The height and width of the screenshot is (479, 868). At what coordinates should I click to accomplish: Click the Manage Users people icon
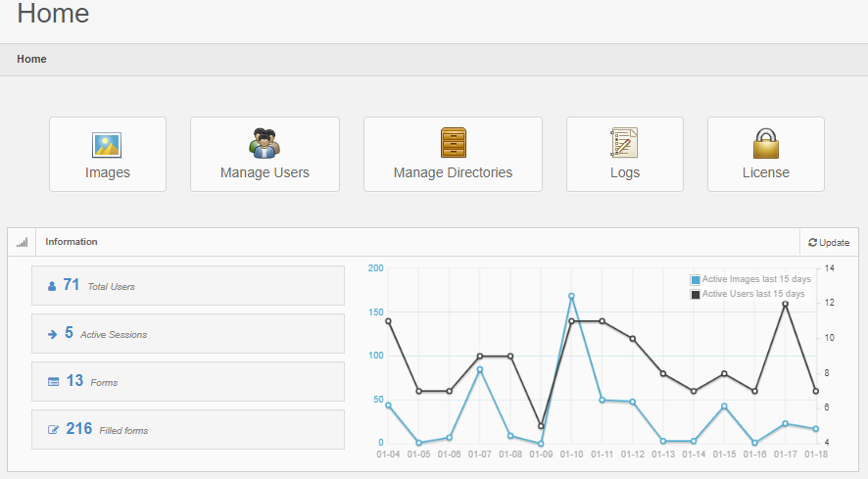coord(265,143)
